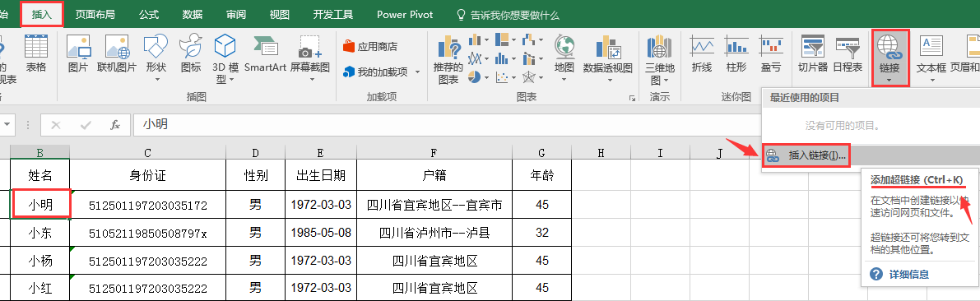Insert a SmartArt graphic
The width and height of the screenshot is (980, 301).
266,53
